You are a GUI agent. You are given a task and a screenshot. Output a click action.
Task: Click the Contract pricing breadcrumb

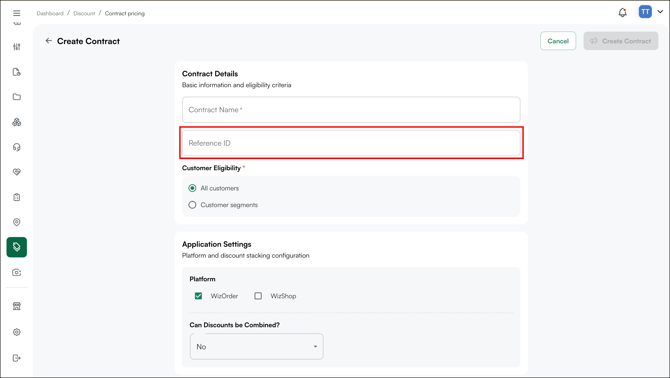[x=125, y=14]
